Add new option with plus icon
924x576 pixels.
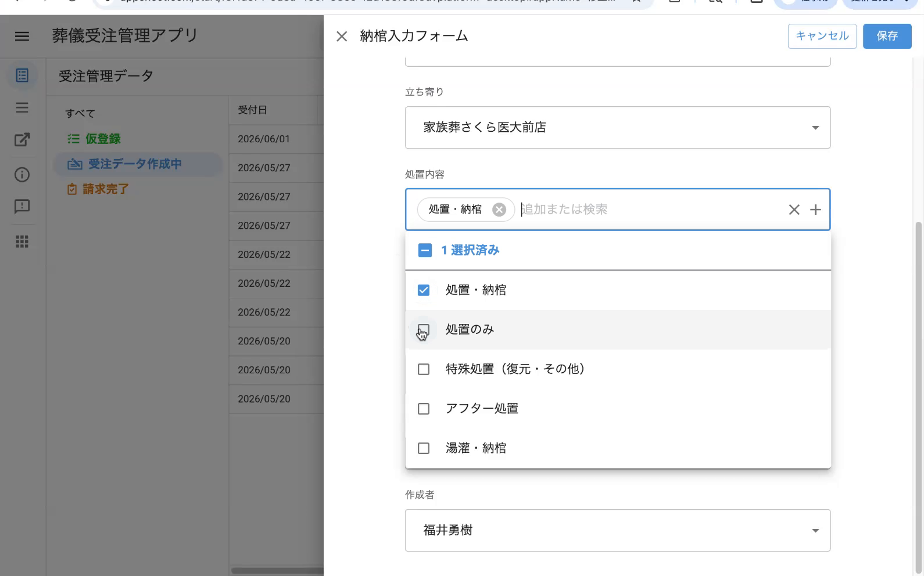click(815, 210)
